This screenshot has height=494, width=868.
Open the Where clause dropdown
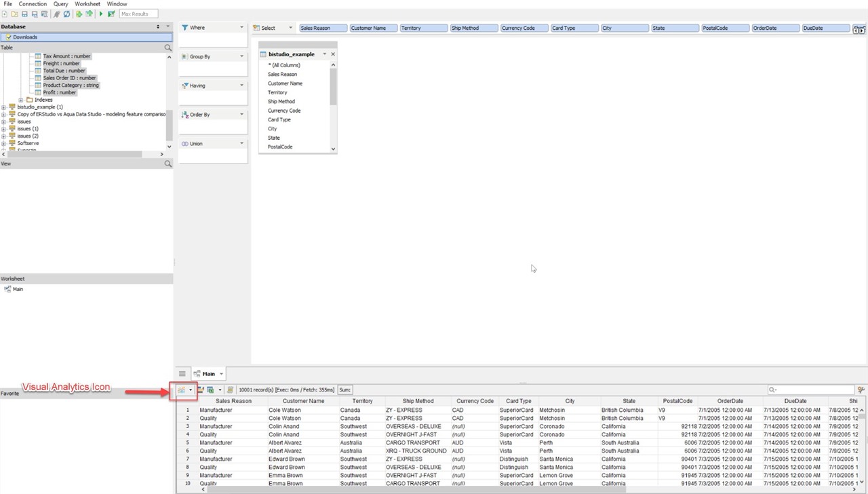point(241,28)
